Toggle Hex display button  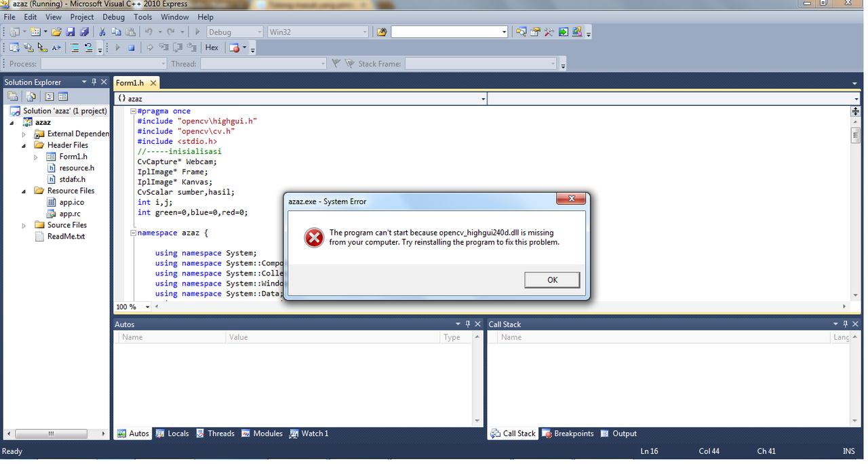click(212, 47)
